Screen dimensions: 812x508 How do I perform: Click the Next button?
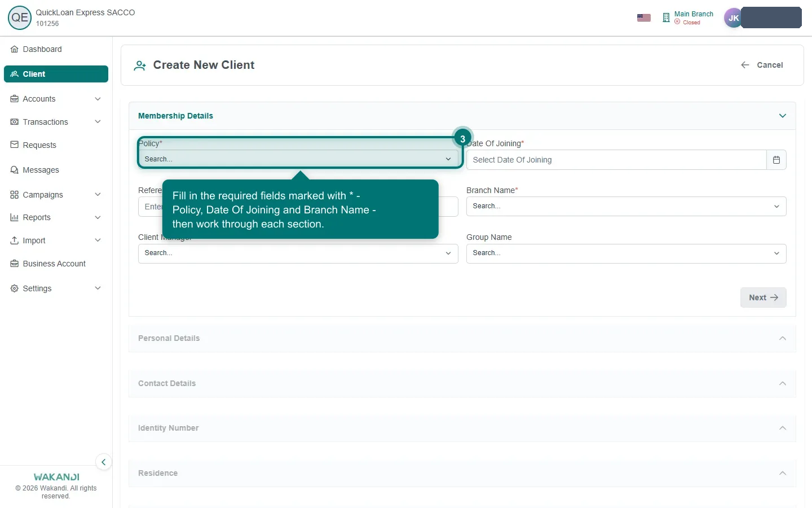pyautogui.click(x=763, y=297)
